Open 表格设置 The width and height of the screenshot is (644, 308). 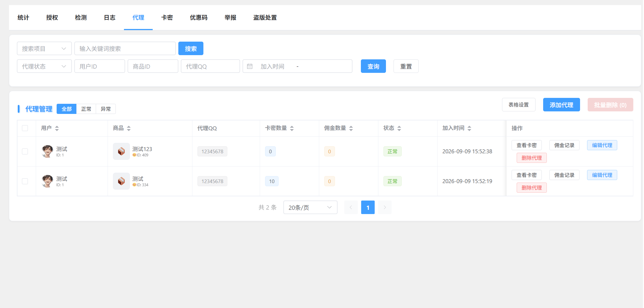pyautogui.click(x=519, y=105)
